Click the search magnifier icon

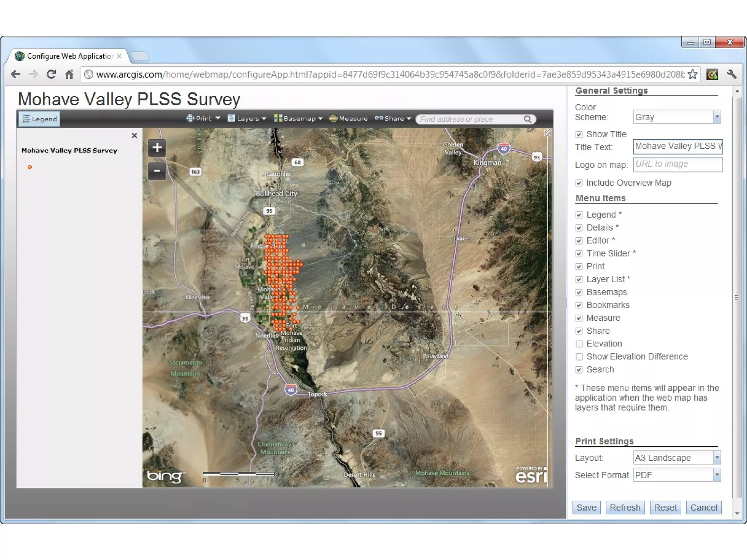pyautogui.click(x=527, y=119)
